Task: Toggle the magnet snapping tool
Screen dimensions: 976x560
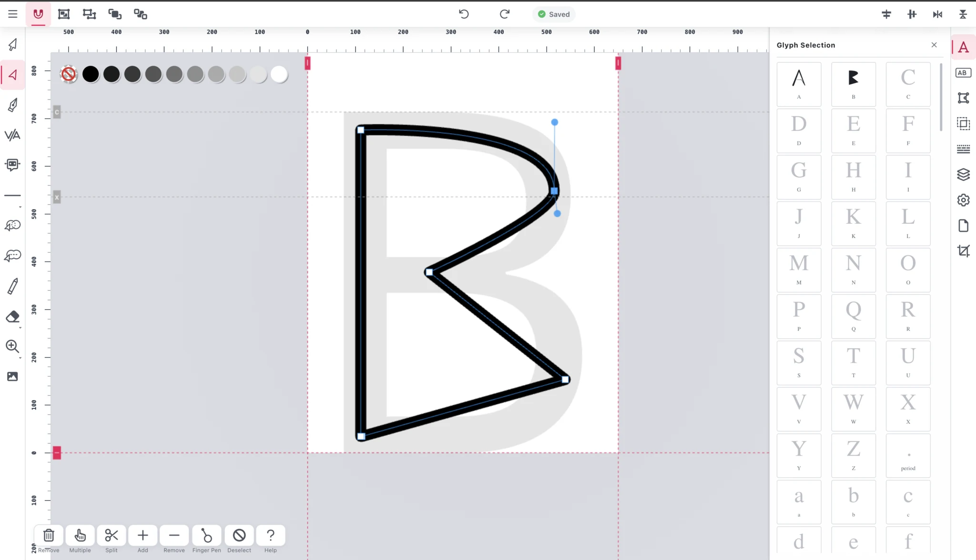Action: (x=38, y=14)
